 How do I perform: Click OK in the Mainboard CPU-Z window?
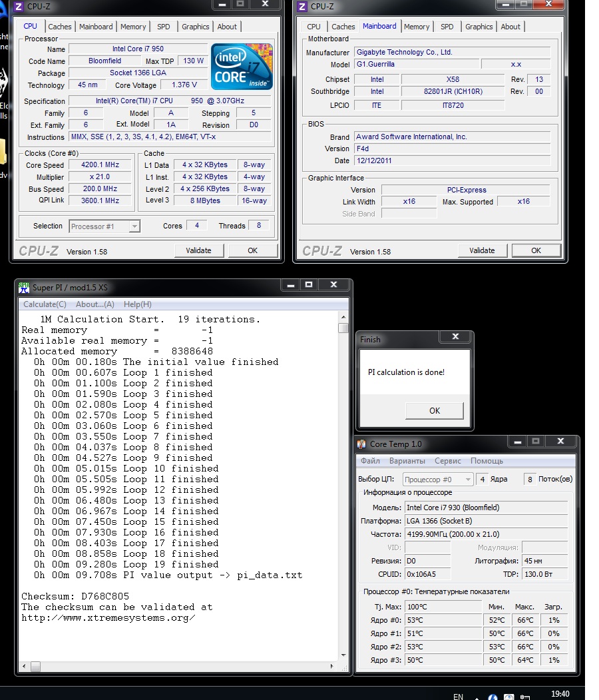click(536, 250)
